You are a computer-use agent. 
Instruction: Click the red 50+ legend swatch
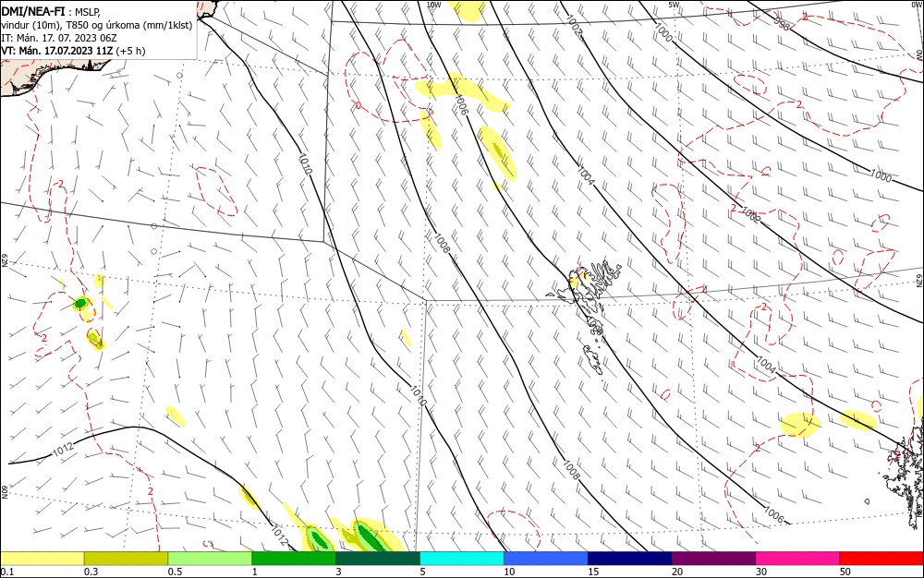point(881,559)
